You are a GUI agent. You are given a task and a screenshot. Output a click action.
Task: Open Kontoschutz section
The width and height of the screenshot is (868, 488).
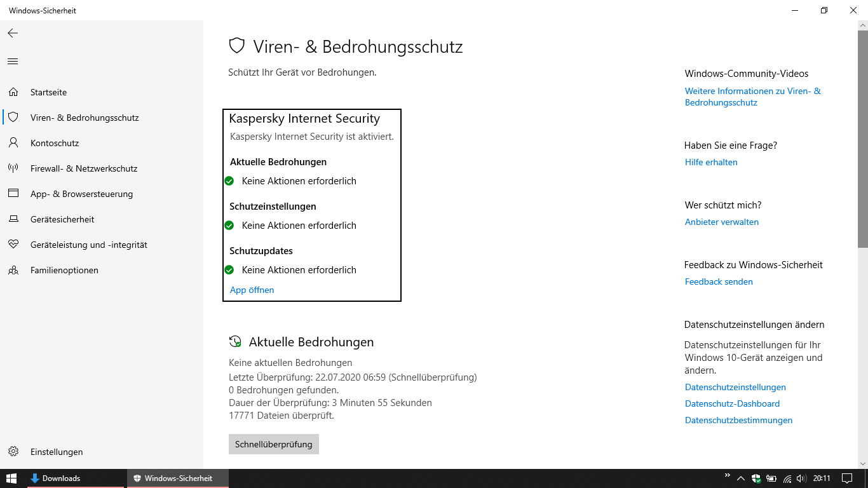pyautogui.click(x=102, y=143)
